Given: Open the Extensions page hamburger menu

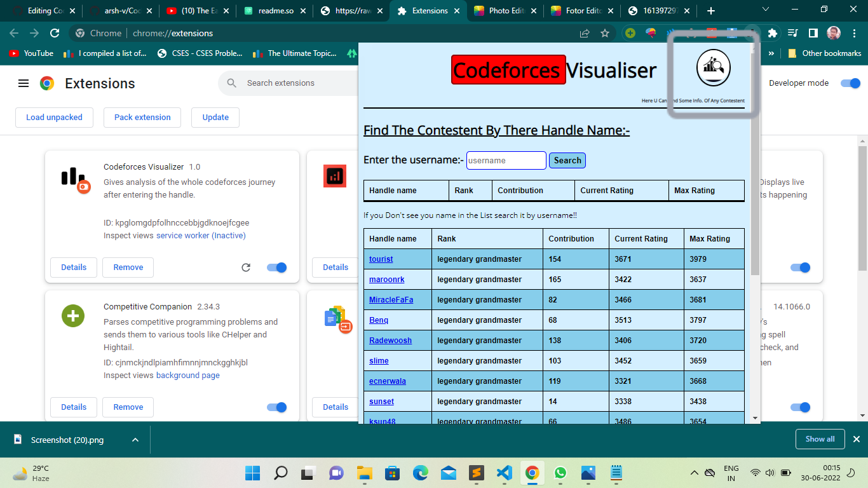Looking at the screenshot, I should coord(23,83).
